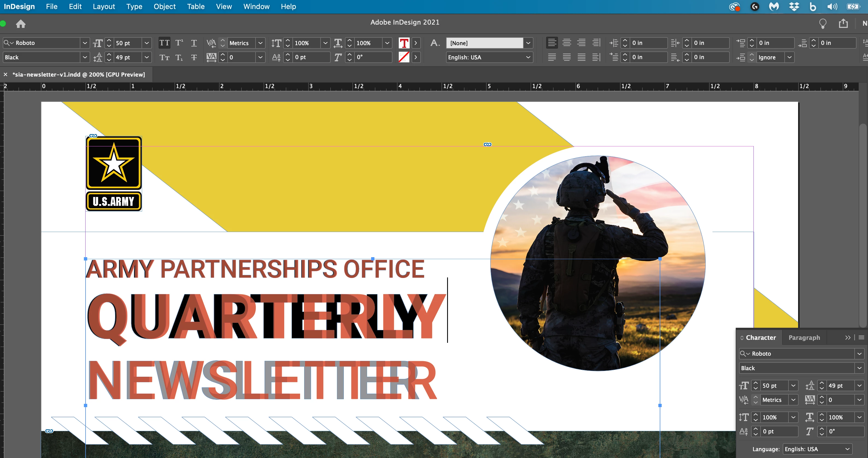Expand the Character panel double-arrow button
The image size is (868, 458).
click(x=848, y=338)
